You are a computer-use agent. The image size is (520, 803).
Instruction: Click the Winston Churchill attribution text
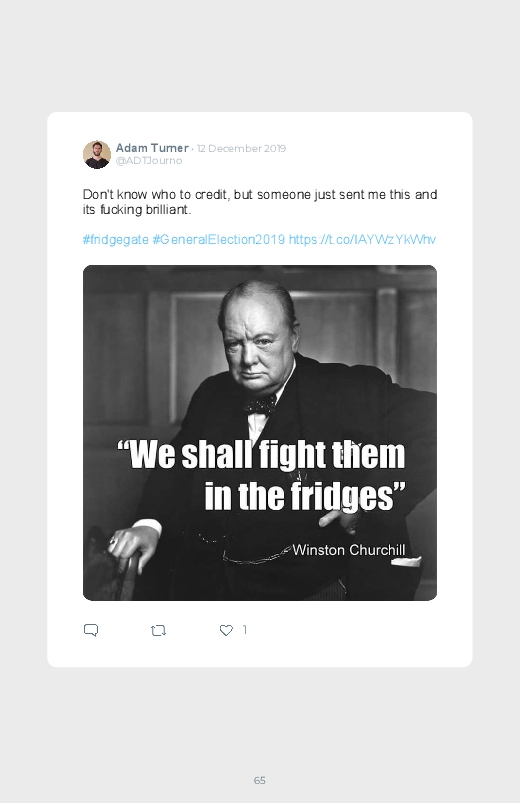coord(349,550)
